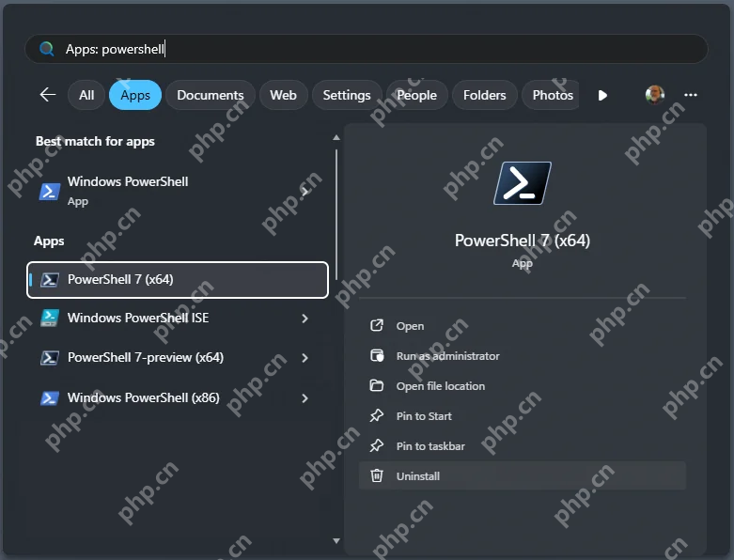Click the Windows PowerShell (x86) icon

49,398
